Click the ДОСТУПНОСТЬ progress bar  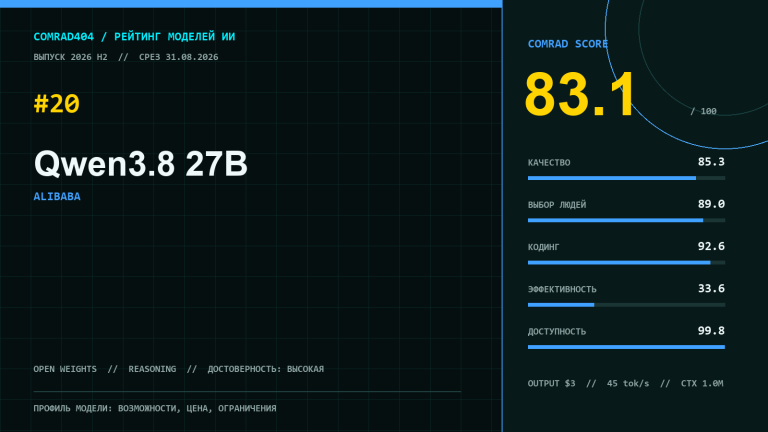pos(626,347)
